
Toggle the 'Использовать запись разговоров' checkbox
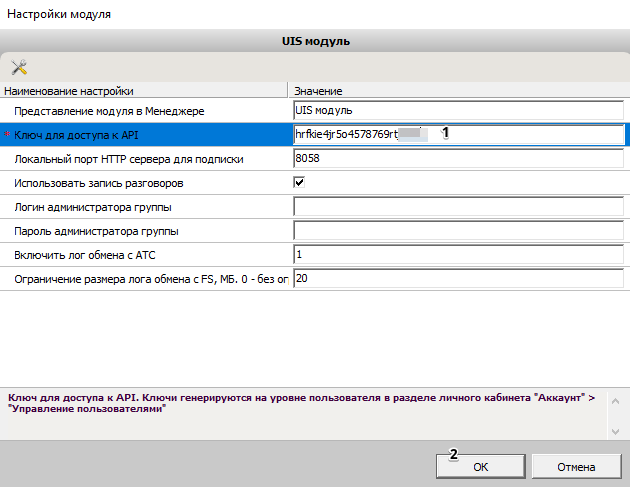(x=299, y=182)
